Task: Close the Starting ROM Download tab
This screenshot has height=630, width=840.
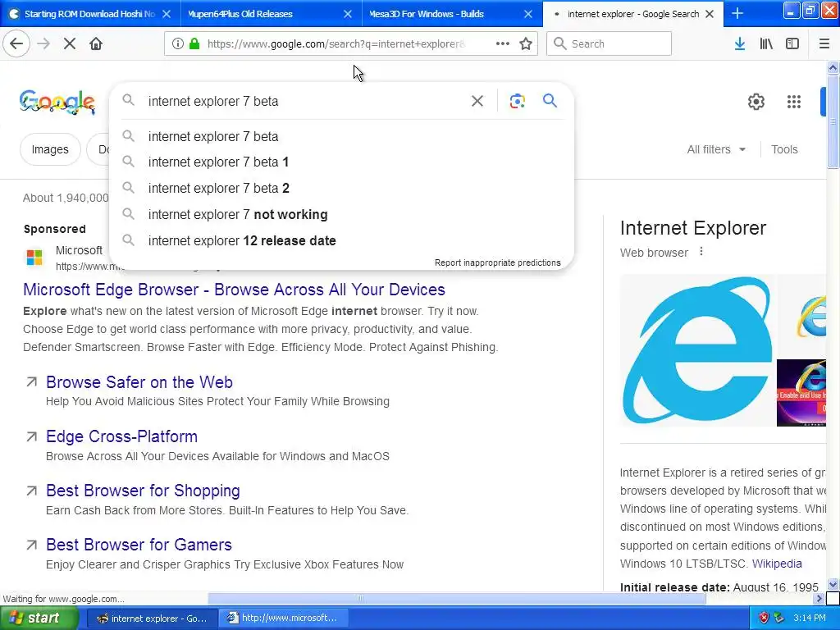Action: tap(167, 14)
